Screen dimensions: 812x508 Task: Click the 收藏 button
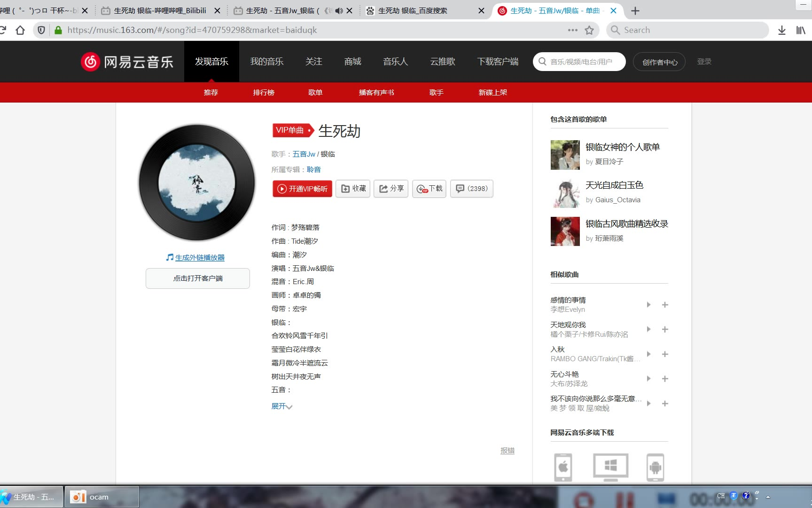coord(353,189)
